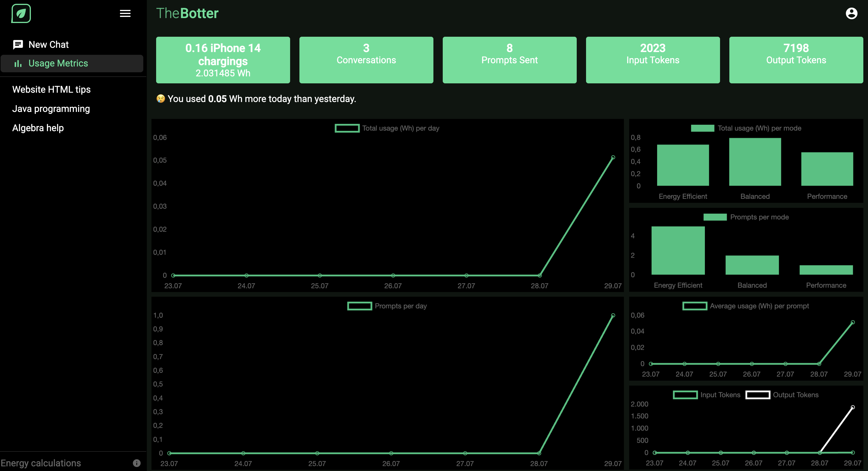Toggle Prompts per mode legend
This screenshot has height=471, width=868.
746,217
